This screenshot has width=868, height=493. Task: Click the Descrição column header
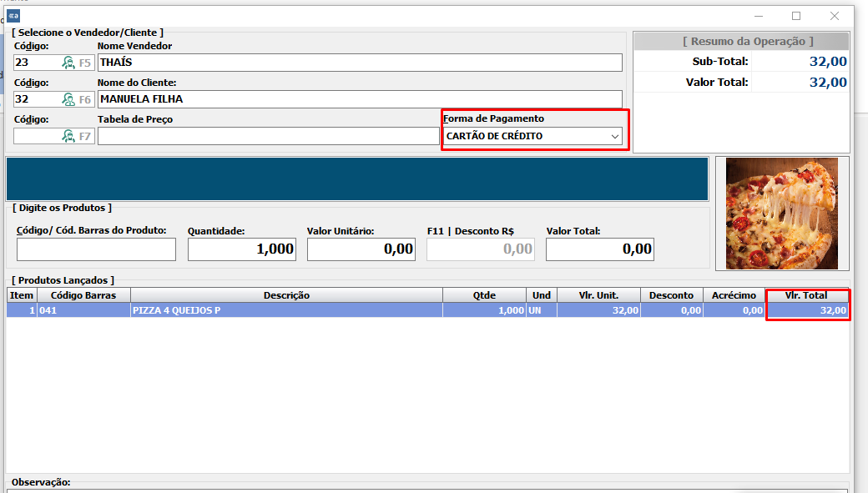pos(286,295)
